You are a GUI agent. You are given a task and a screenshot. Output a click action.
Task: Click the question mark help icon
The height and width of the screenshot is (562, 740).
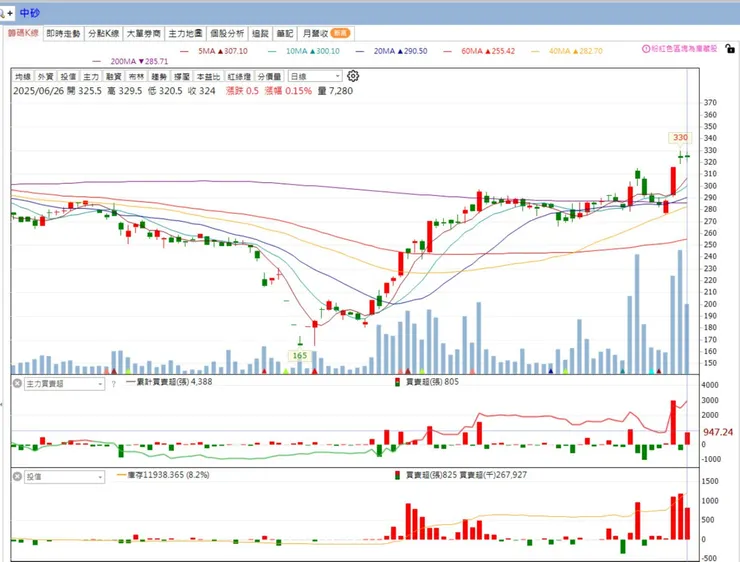114,384
